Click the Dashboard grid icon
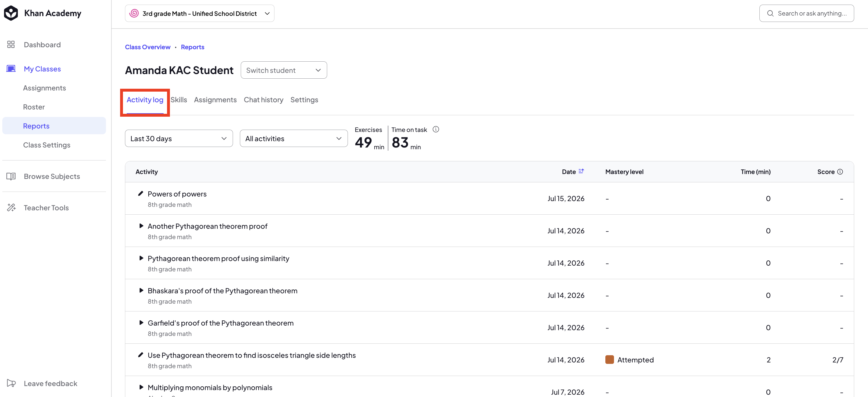The image size is (868, 397). tap(11, 44)
